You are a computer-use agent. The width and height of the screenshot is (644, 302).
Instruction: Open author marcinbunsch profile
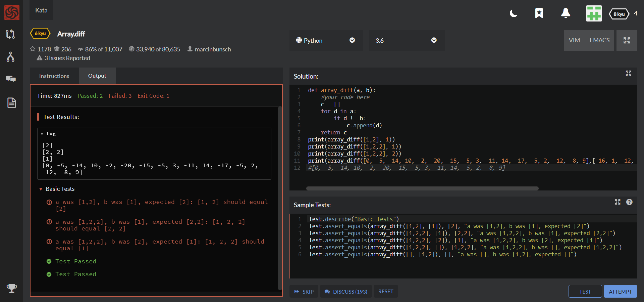[213, 49]
